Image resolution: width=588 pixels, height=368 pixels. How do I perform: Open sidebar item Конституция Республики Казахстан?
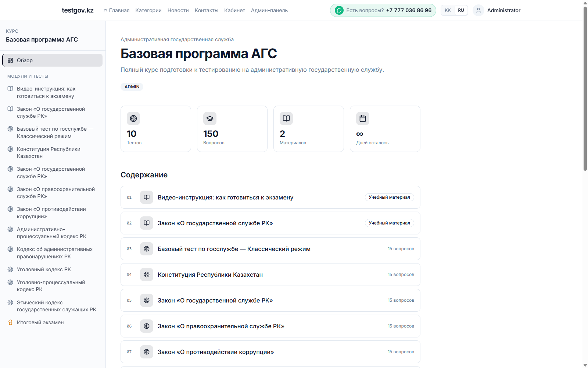[52, 153]
